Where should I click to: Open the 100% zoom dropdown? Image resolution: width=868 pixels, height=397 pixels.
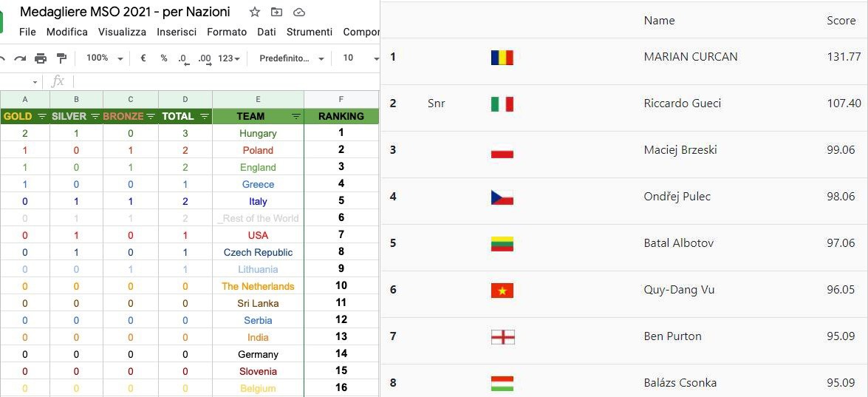click(x=102, y=58)
